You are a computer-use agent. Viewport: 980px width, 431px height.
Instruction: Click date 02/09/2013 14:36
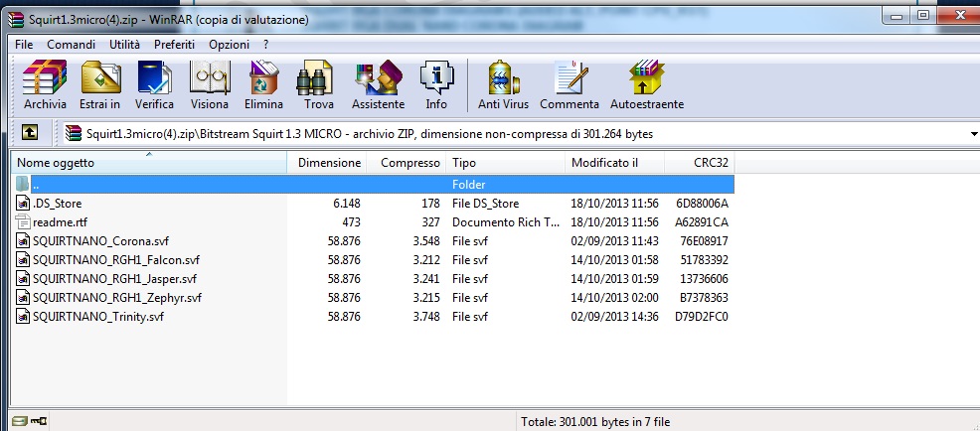[614, 317]
